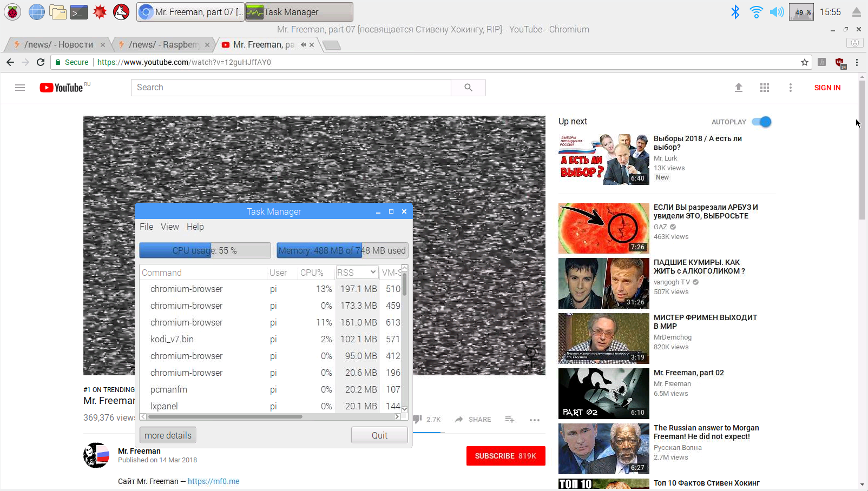Toggle the Autoplay switch off
The width and height of the screenshot is (868, 491).
click(x=761, y=122)
